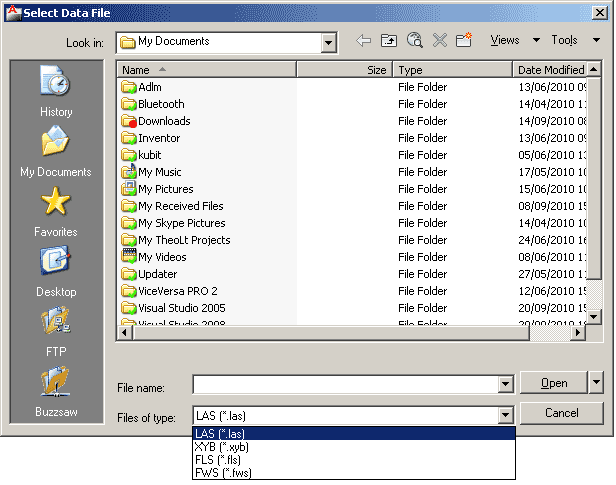Click the My Music folder icon
The image size is (616, 485).
128,172
